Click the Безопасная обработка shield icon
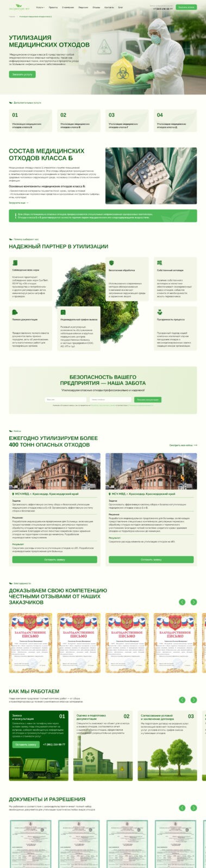The width and height of the screenshot is (206, 868). coord(111,263)
